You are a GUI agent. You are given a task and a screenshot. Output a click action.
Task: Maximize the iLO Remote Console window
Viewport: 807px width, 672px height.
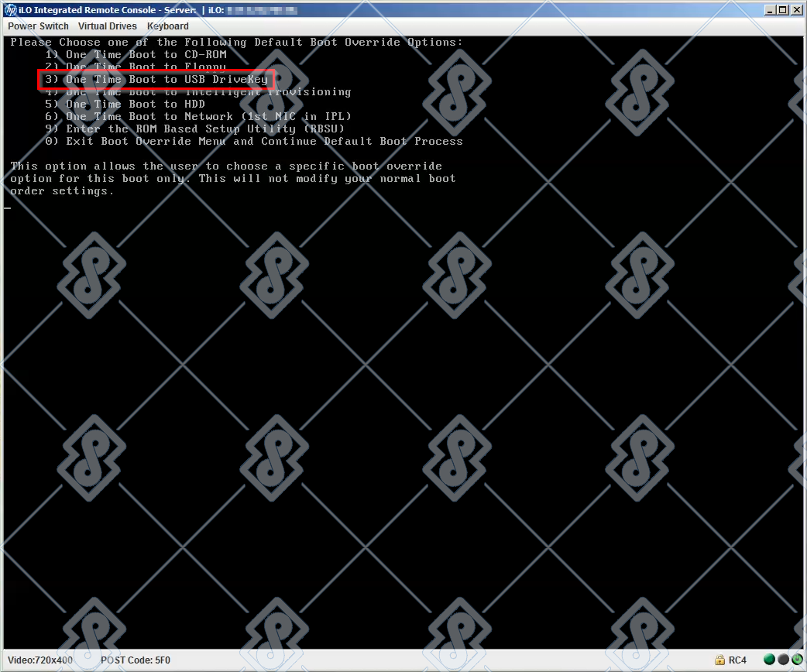782,10
